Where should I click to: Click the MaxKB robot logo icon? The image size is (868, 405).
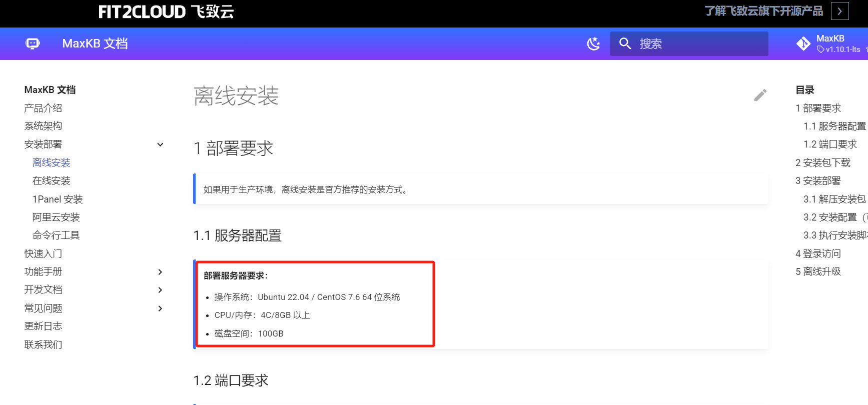(33, 43)
